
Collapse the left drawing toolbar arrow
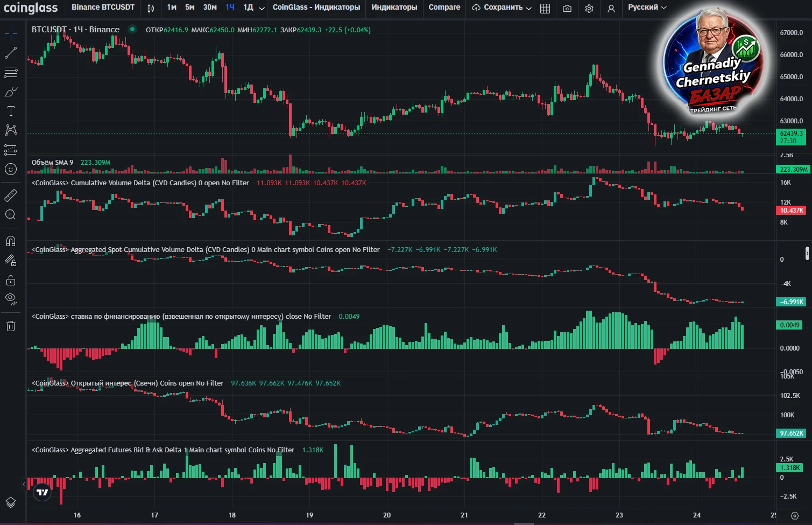pos(24,485)
